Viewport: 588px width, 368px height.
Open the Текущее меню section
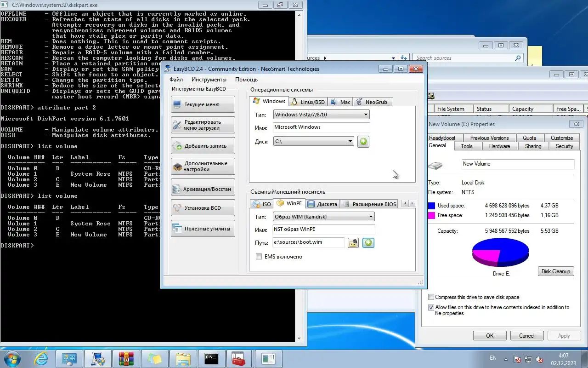pos(203,104)
